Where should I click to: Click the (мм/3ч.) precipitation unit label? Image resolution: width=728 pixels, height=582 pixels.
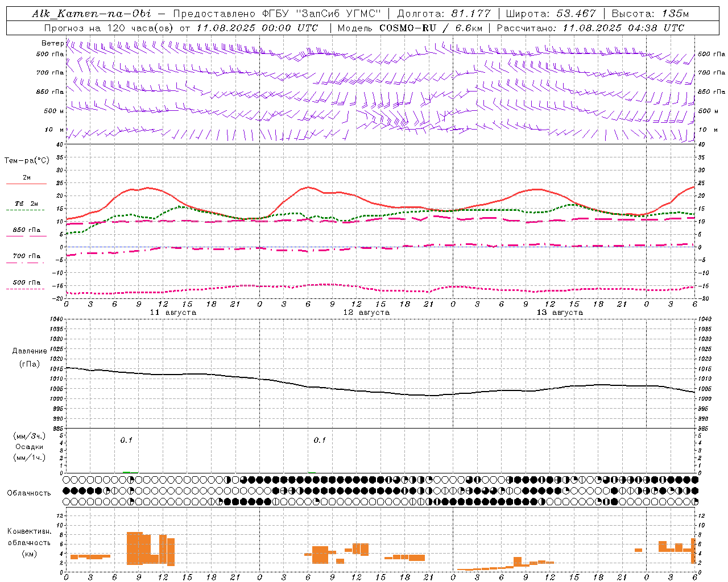click(30, 436)
